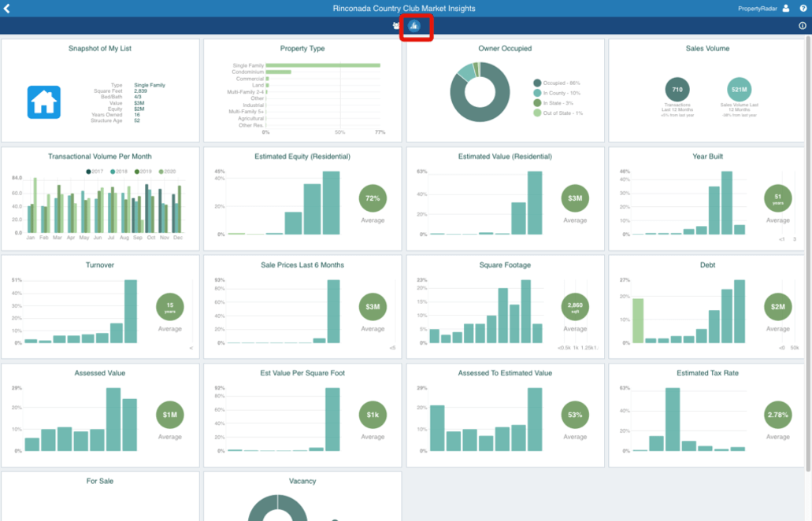Click tallest bar in Turnover chart
This screenshot has height=521, width=812.
131,312
